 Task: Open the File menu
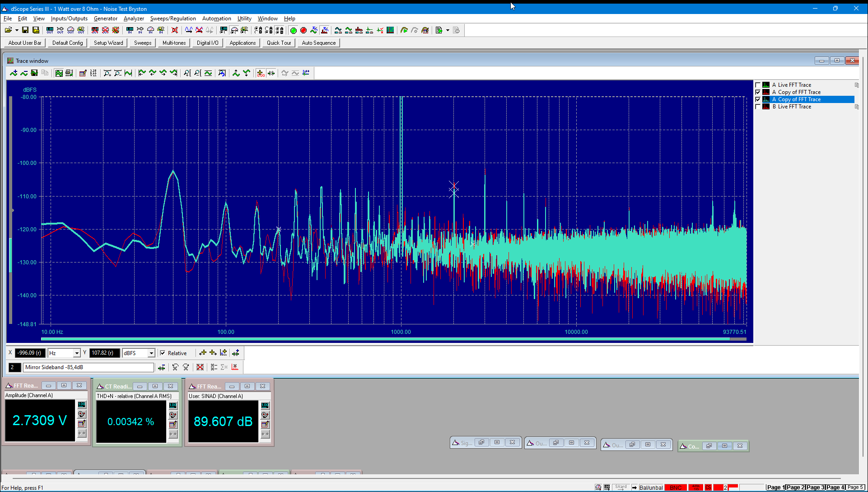tap(8, 19)
